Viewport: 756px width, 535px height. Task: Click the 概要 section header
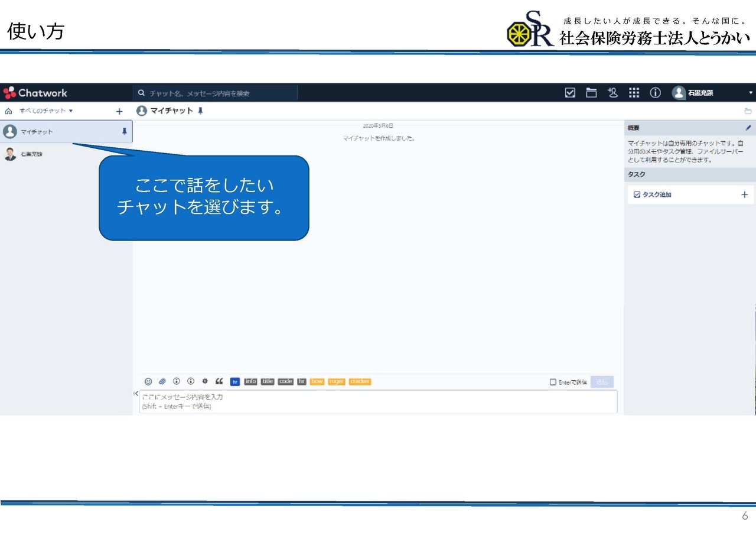point(690,128)
